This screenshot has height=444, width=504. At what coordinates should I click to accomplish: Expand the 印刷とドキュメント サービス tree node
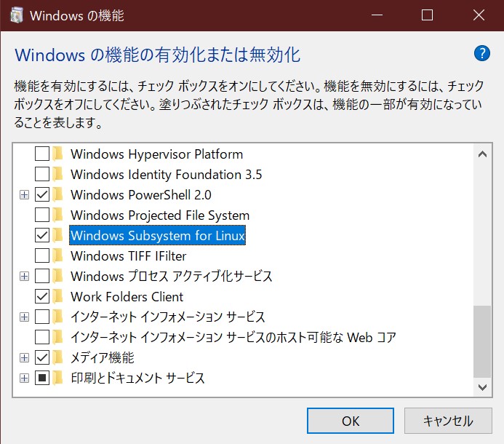tap(24, 378)
